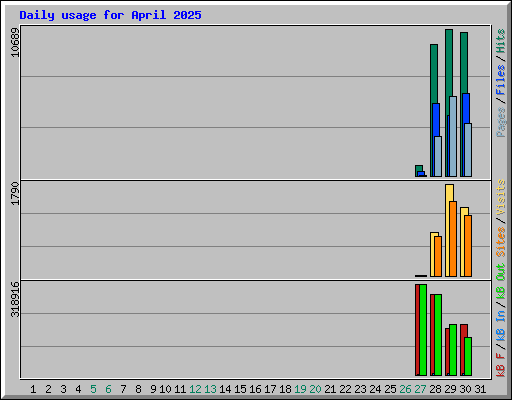Select day 10 on the x-axis
The height and width of the screenshot is (400, 512).
coord(165,389)
